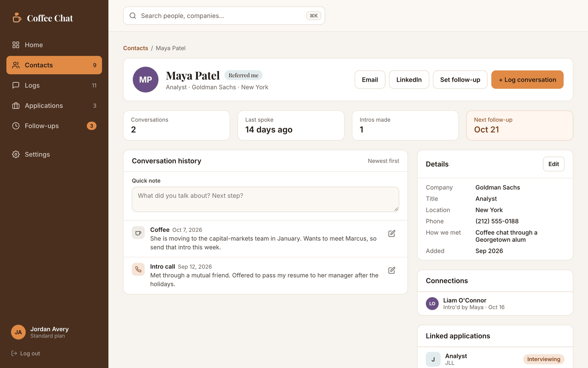Click the Log out link

click(x=26, y=353)
